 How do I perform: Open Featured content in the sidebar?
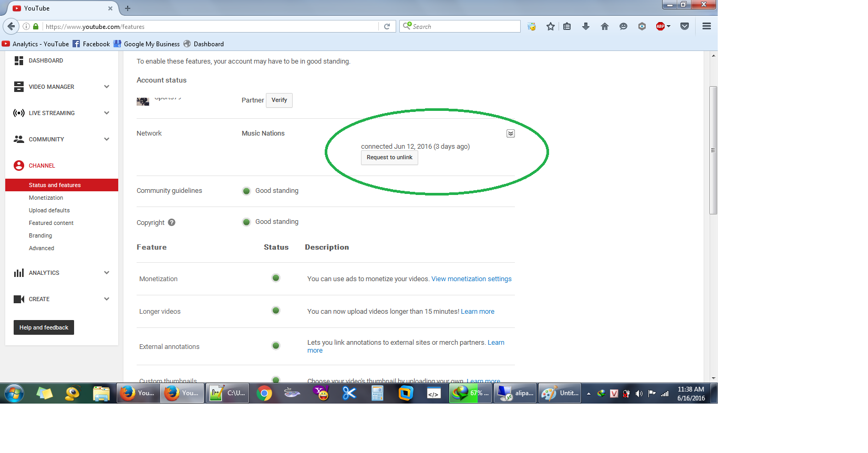51,223
